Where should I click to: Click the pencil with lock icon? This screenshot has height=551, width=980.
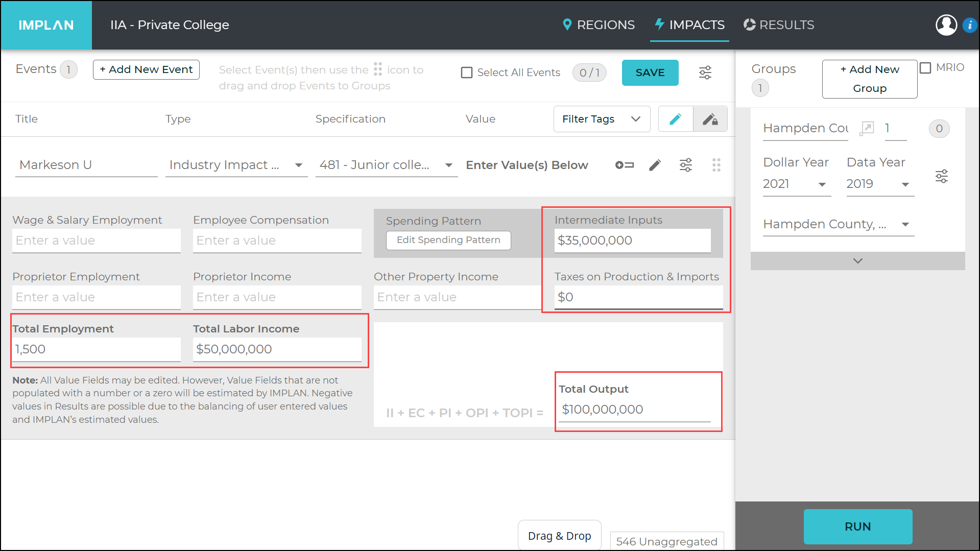click(710, 119)
